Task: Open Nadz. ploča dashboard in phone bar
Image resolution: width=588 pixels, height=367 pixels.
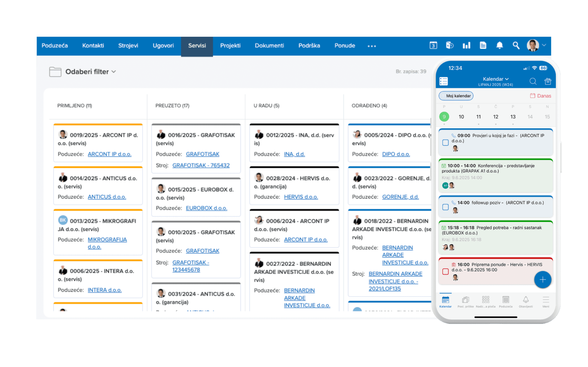Action: [x=485, y=301]
